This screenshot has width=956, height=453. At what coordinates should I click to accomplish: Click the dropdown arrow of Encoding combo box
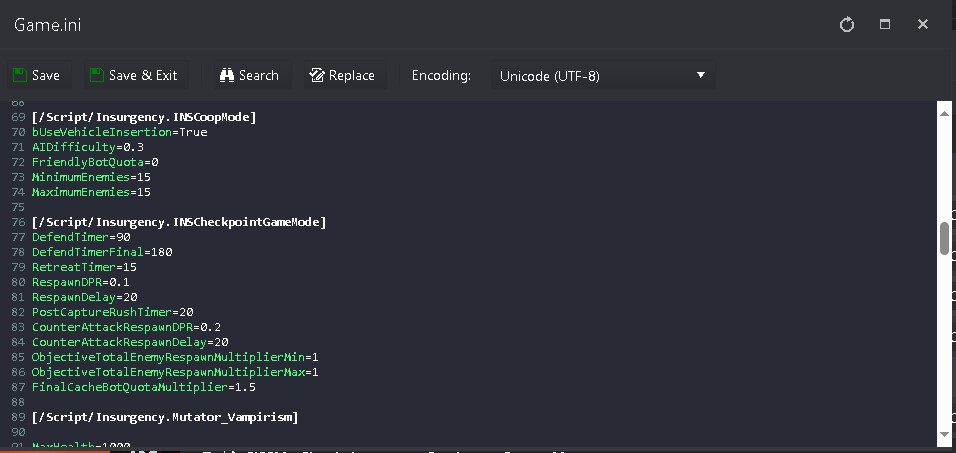pos(701,76)
